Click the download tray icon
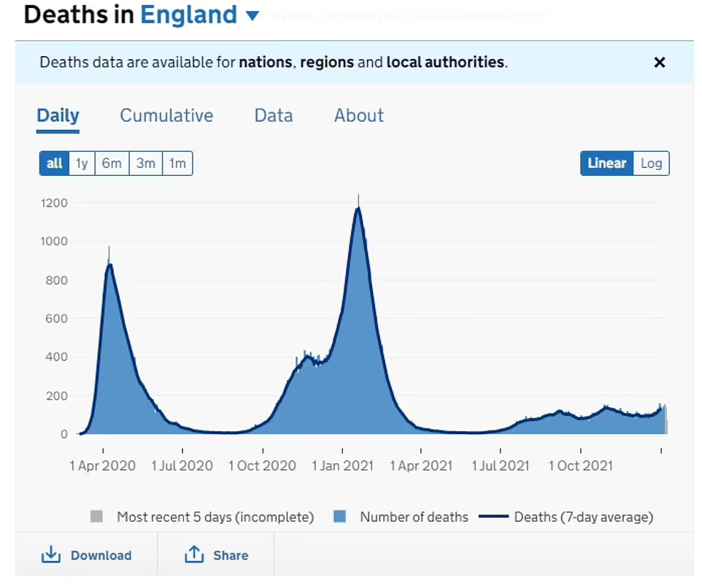The height and width of the screenshot is (588, 702). 51,554
